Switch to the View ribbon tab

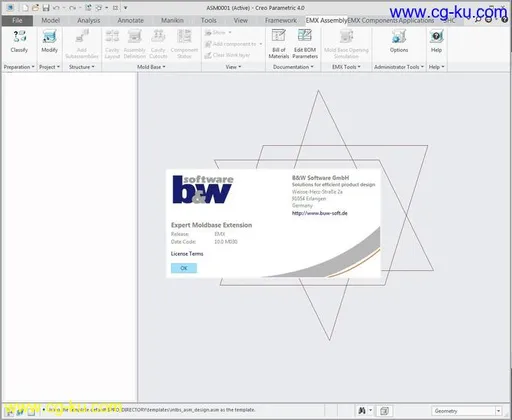coord(241,20)
